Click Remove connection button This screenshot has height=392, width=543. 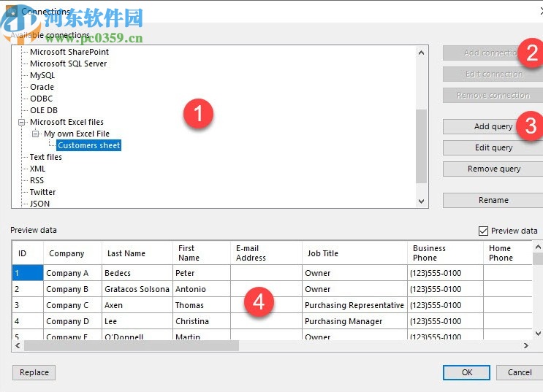494,95
